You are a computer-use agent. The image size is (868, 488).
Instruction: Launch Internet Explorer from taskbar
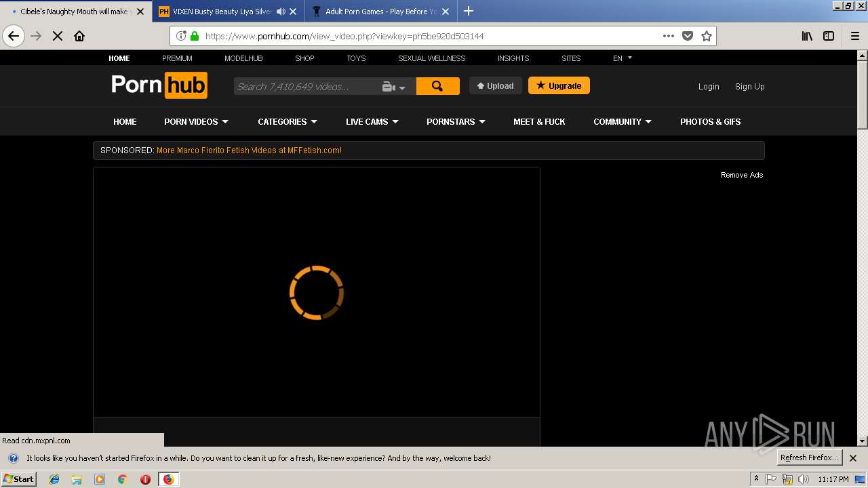click(54, 479)
